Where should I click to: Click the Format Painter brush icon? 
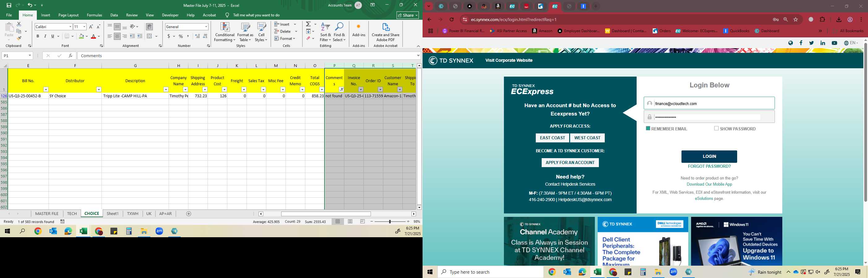click(19, 38)
